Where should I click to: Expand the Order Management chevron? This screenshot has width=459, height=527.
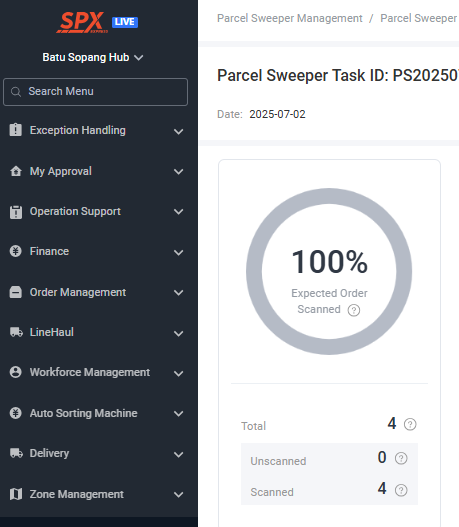coord(178,292)
